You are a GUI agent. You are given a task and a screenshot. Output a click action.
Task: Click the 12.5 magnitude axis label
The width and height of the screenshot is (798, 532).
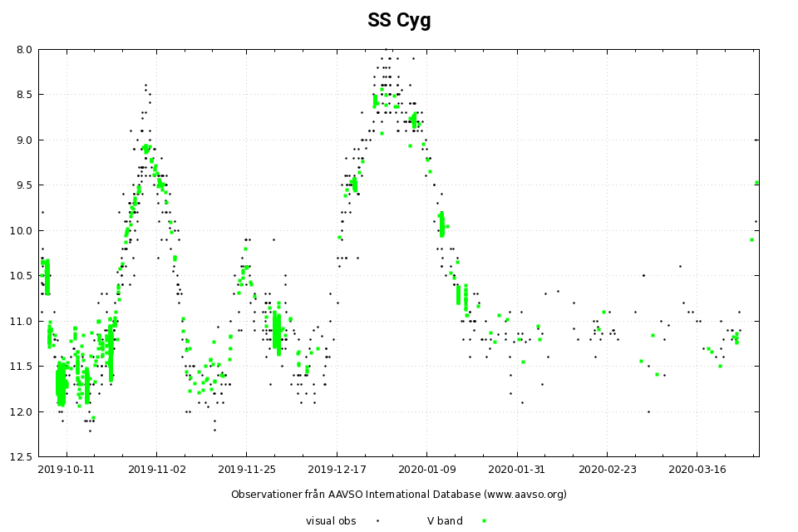[x=21, y=456]
